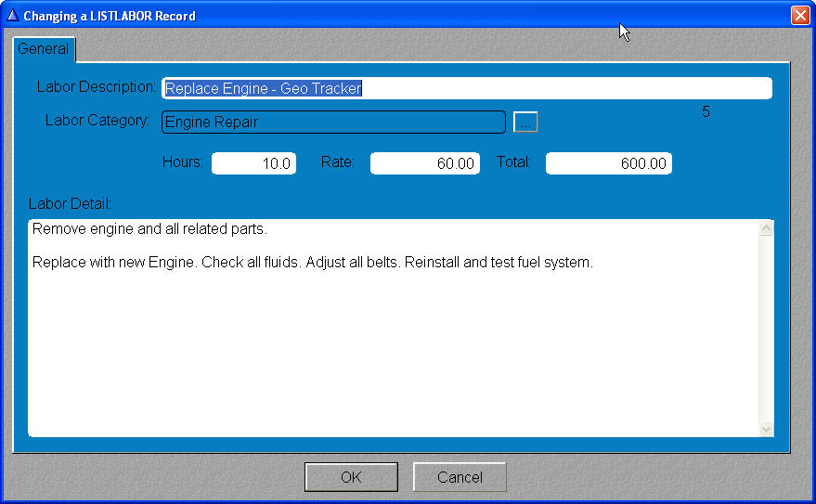Click the window title bar text
This screenshot has height=504, width=816.
pos(110,16)
